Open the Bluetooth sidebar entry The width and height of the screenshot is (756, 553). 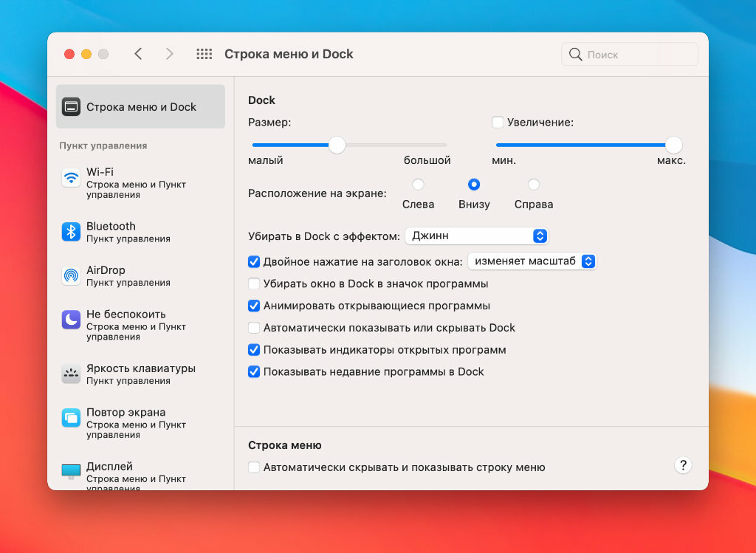coord(140,232)
